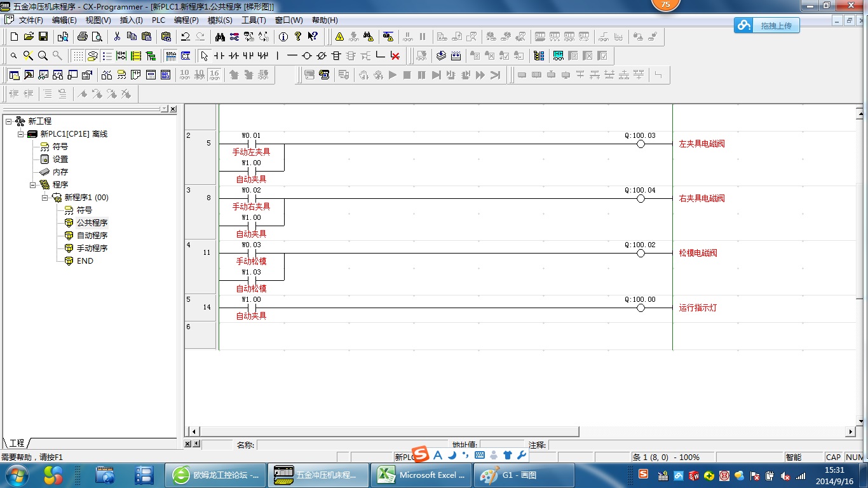The height and width of the screenshot is (488, 868).
Task: Toggle the grid display button
Action: click(78, 56)
